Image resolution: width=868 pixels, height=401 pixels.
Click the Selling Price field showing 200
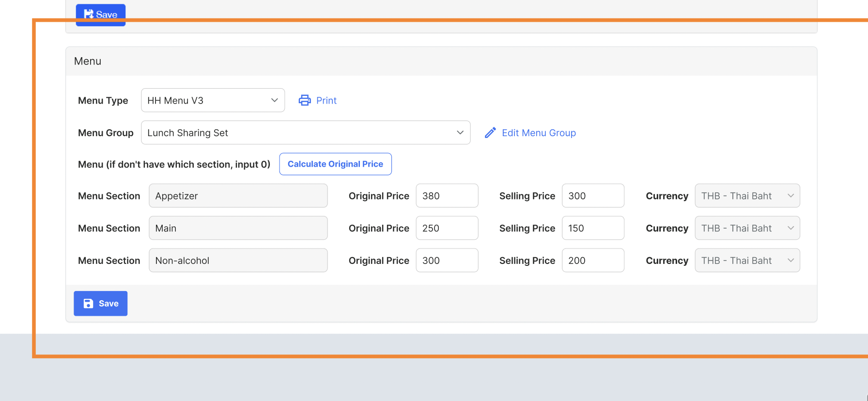click(592, 261)
